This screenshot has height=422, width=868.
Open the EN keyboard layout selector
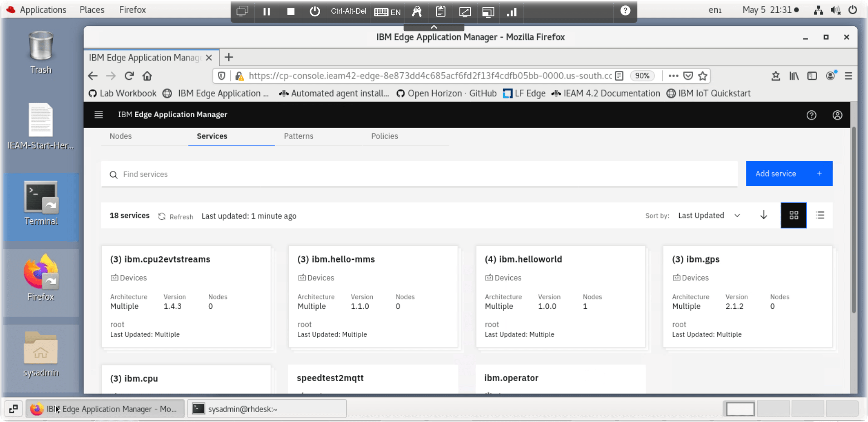coord(387,12)
